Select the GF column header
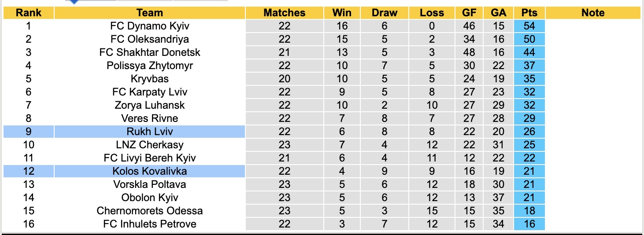644x235 pixels. click(x=469, y=13)
